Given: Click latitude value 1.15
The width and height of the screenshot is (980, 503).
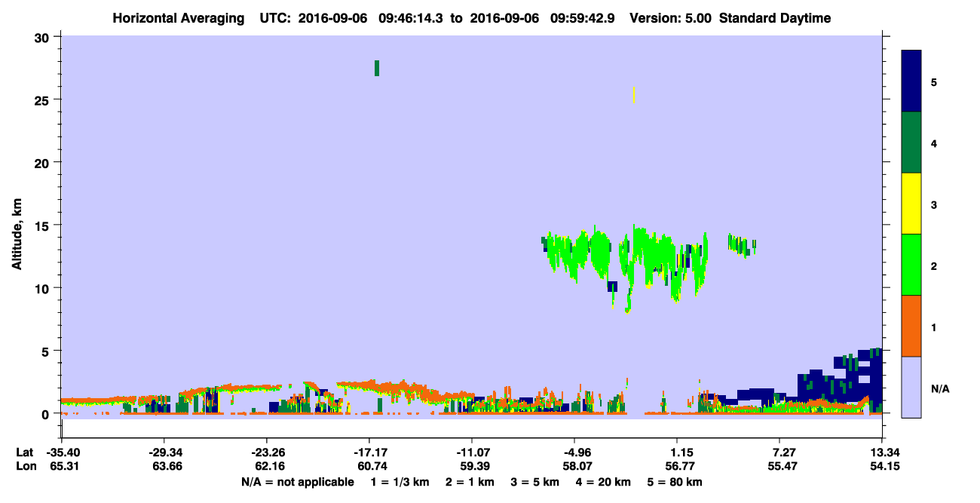Looking at the screenshot, I should tap(677, 452).
